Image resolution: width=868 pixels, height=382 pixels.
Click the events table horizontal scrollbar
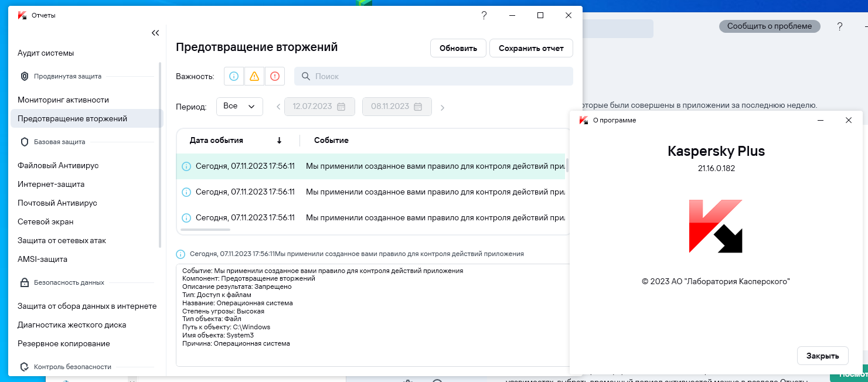click(206, 230)
